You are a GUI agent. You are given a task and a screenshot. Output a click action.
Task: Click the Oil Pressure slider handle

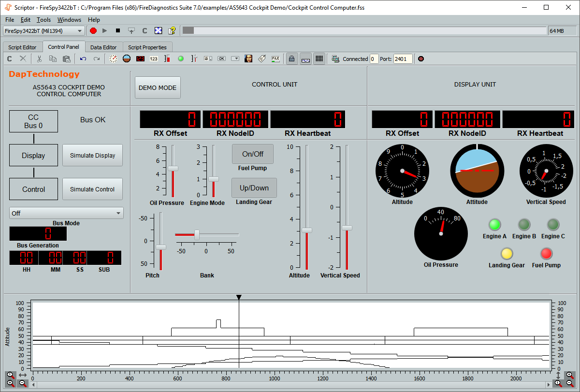[x=173, y=168]
